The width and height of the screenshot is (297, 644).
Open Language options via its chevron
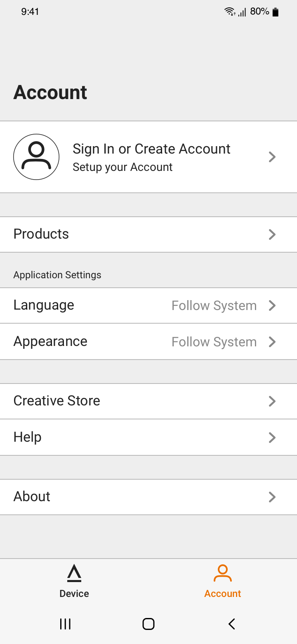click(x=272, y=305)
